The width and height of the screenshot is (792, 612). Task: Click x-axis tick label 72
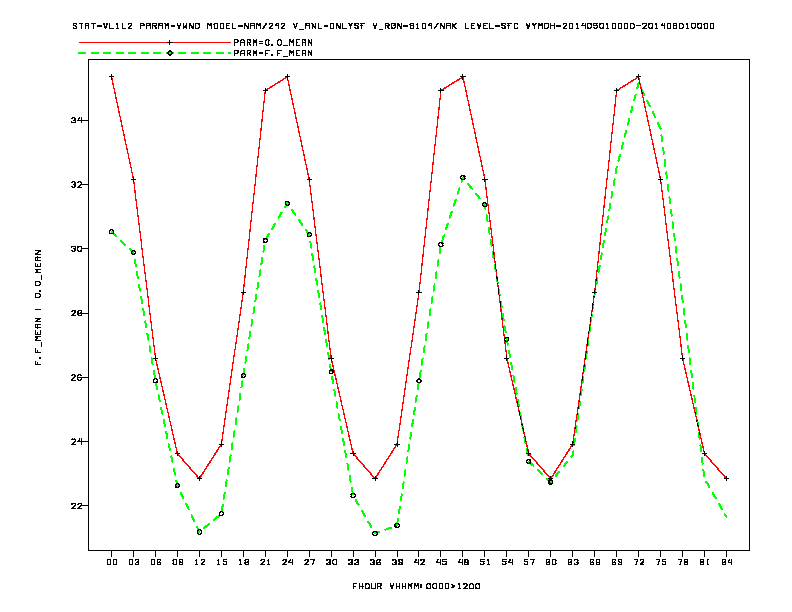pos(638,562)
